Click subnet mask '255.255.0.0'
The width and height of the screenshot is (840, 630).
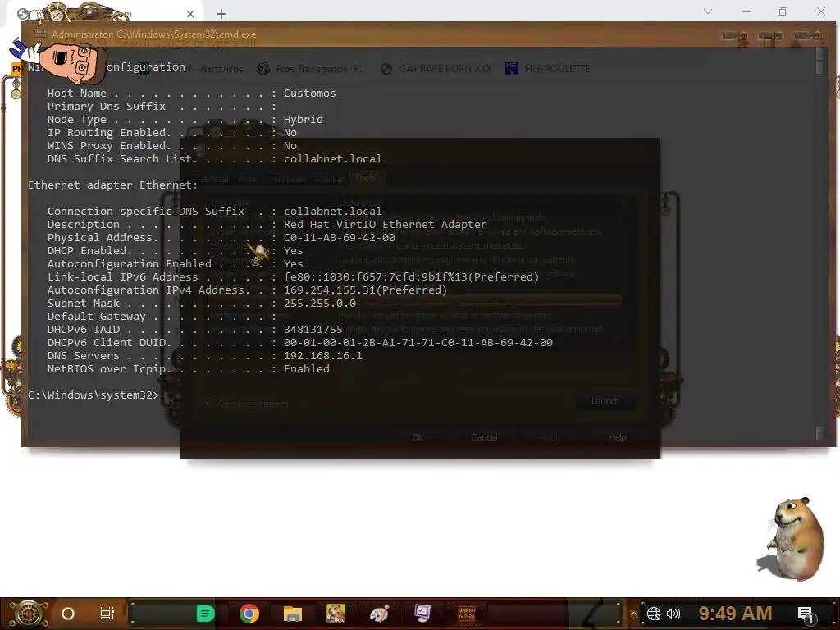(x=320, y=304)
